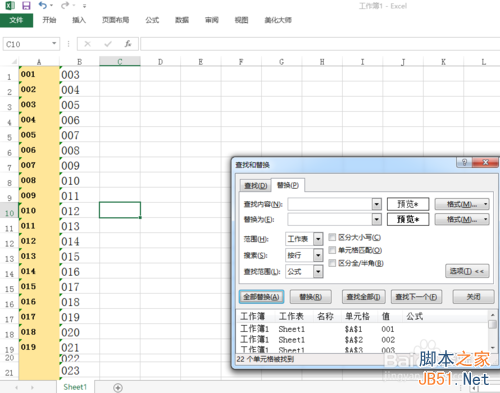
Task: Sort results by 单元格 column header
Action: pyautogui.click(x=357, y=316)
